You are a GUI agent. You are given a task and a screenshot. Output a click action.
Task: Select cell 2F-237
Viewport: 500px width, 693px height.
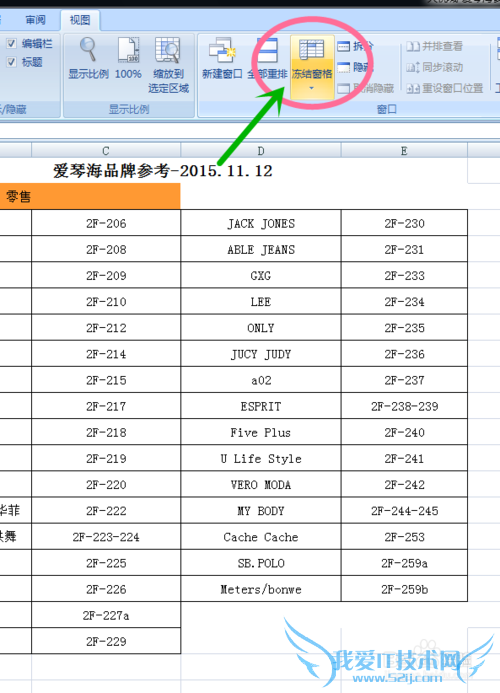pos(404,379)
